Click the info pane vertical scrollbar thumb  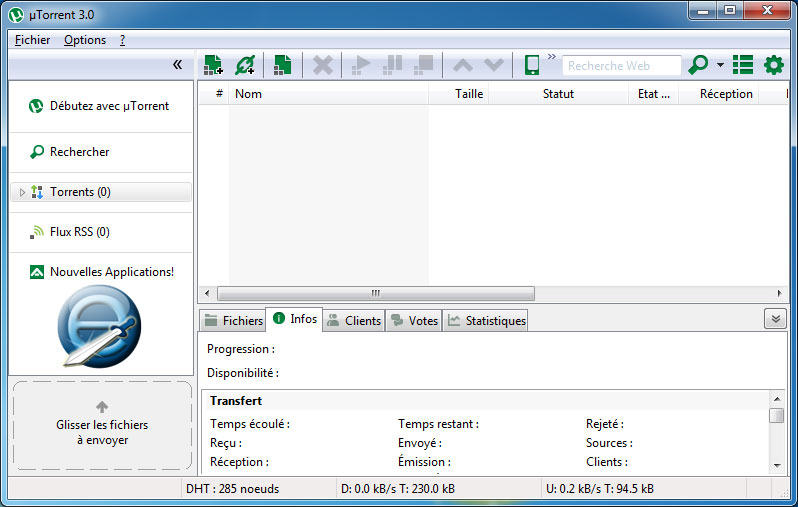pyautogui.click(x=777, y=415)
